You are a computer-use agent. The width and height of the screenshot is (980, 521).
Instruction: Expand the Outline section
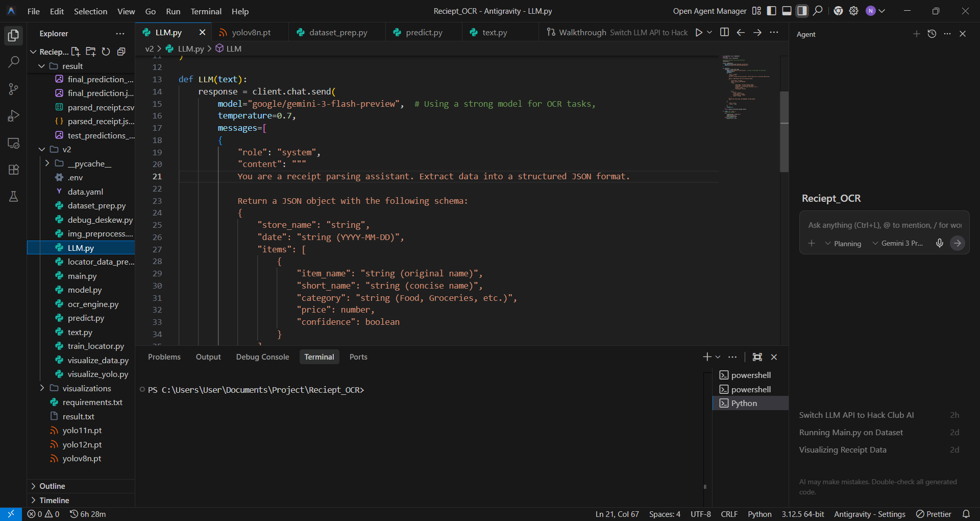52,486
